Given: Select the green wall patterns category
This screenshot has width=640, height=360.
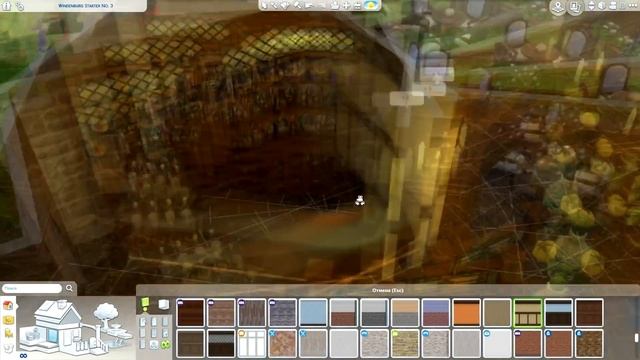Looking at the screenshot, I should 145,304.
